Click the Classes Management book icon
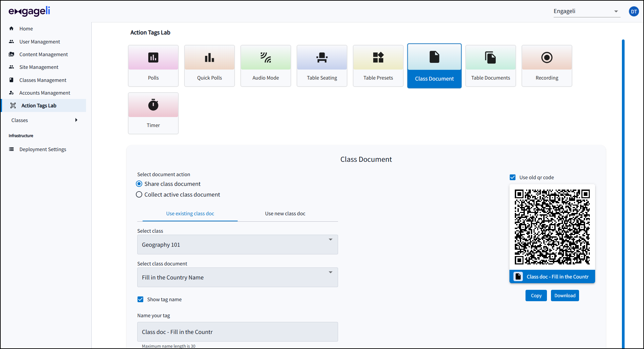This screenshot has width=644, height=349. (11, 80)
